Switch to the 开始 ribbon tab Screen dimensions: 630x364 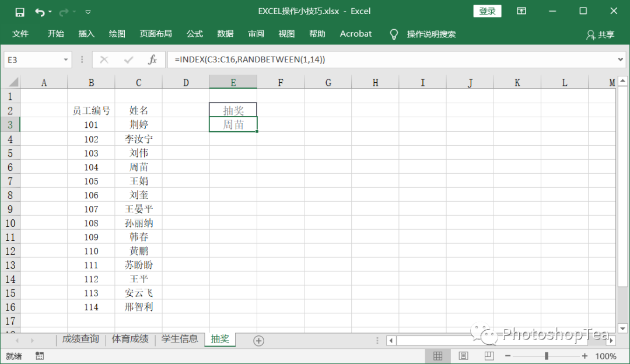(x=55, y=34)
